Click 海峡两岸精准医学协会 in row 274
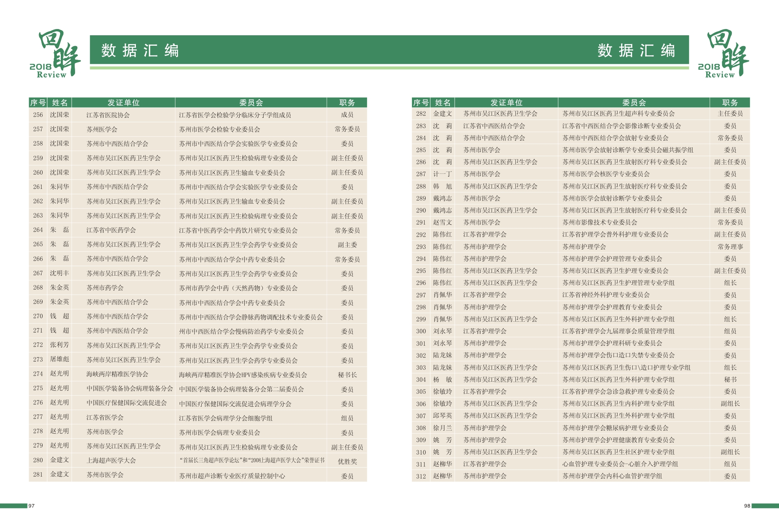 click(117, 374)
